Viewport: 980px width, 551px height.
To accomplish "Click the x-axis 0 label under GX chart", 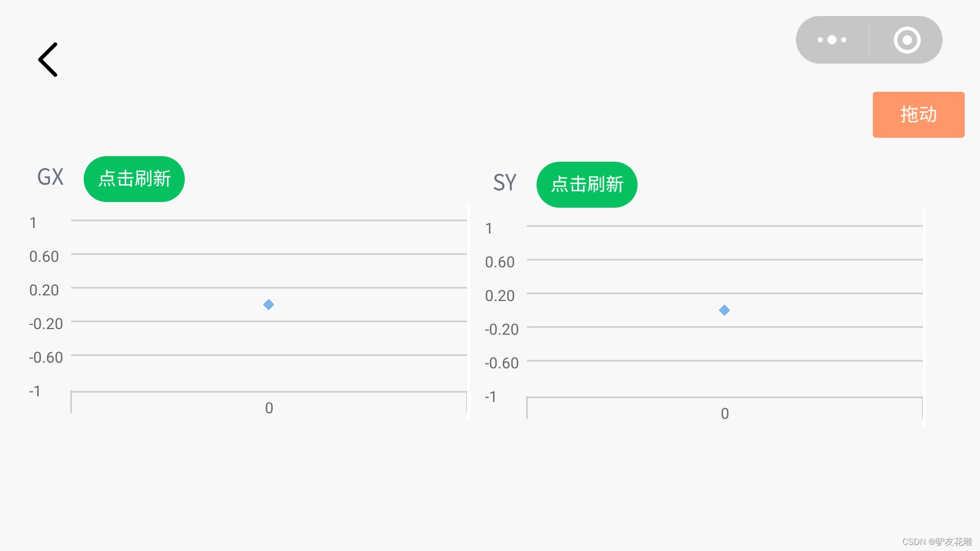I will [269, 408].
